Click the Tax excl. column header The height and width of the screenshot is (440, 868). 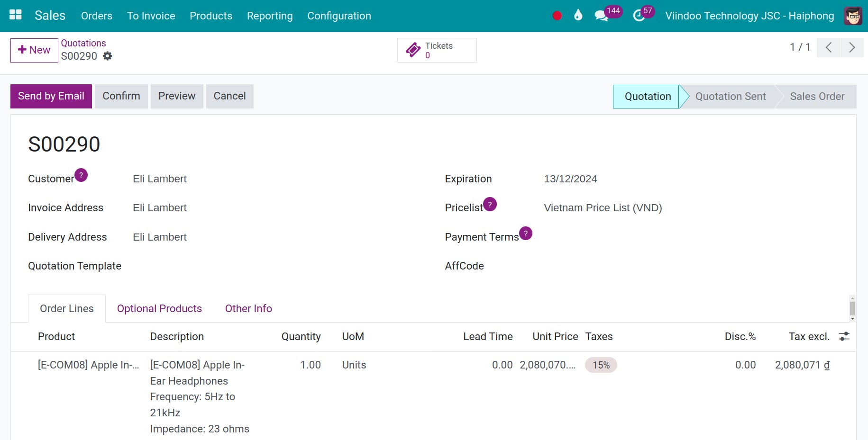click(x=809, y=337)
